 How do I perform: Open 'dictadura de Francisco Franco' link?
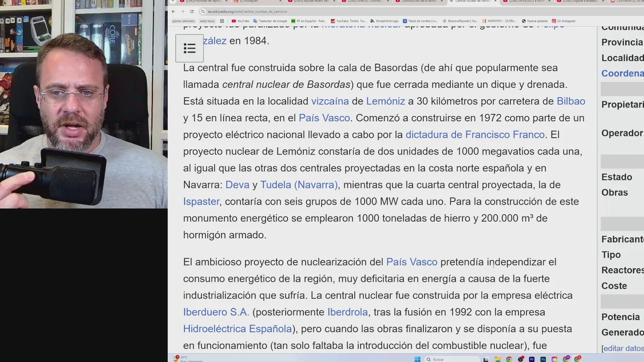click(x=475, y=135)
